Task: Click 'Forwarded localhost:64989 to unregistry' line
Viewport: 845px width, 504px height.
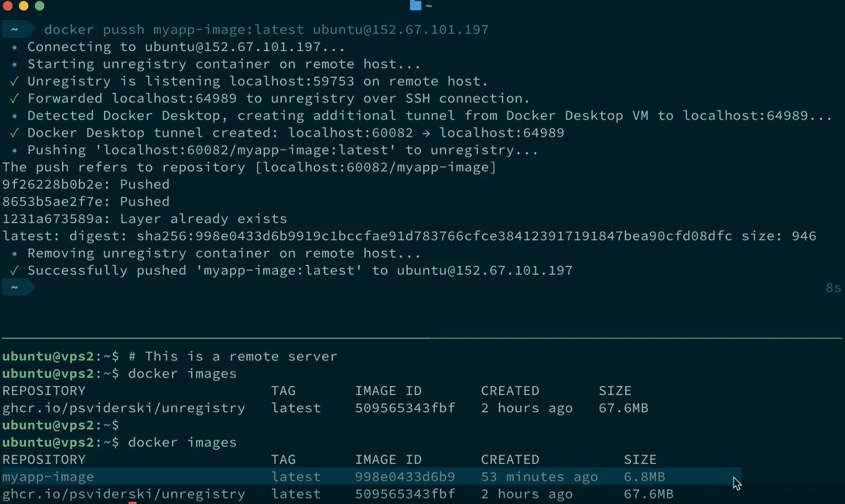Action: click(x=278, y=99)
